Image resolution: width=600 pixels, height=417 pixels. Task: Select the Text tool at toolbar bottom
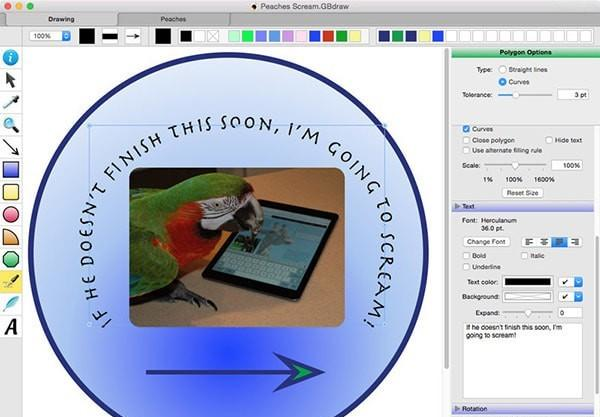pyautogui.click(x=12, y=326)
